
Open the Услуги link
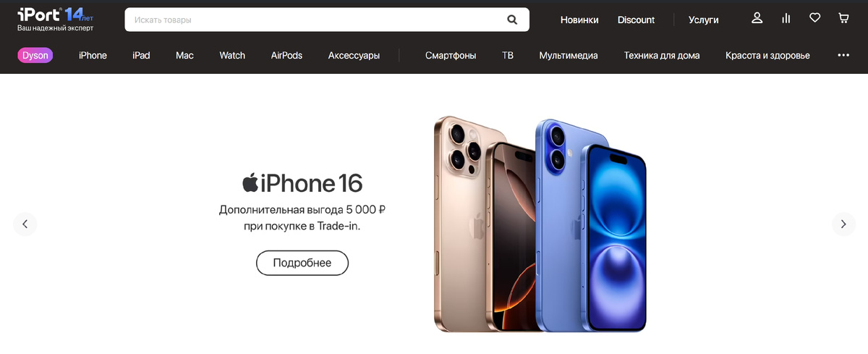[x=704, y=20]
